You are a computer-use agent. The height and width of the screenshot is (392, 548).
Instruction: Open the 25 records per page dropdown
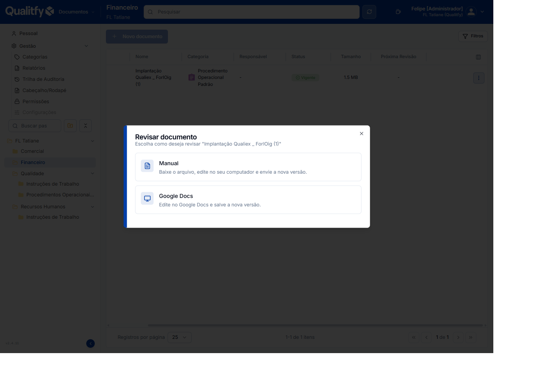[179, 337]
